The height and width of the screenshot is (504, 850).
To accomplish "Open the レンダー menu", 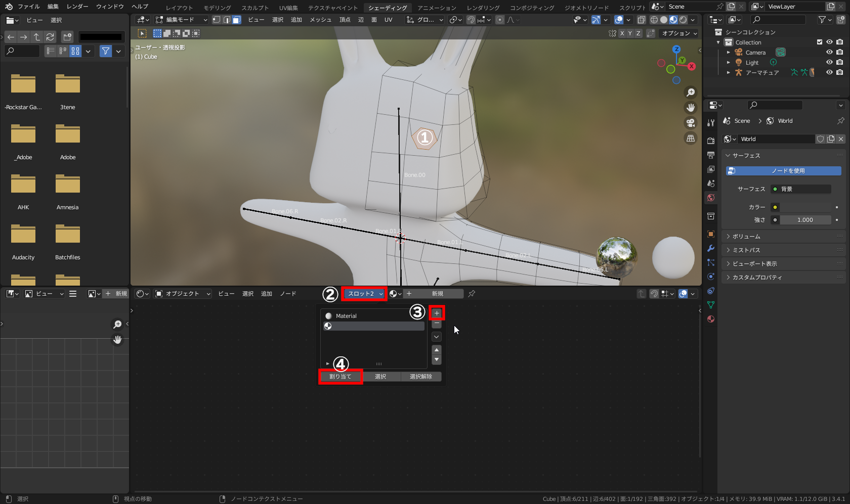I will 77,7.
